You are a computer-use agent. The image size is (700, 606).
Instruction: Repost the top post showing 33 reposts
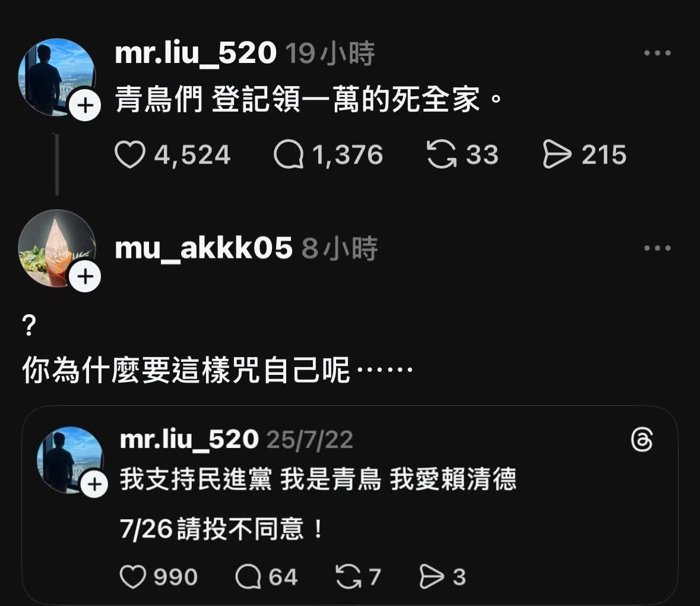pos(442,154)
